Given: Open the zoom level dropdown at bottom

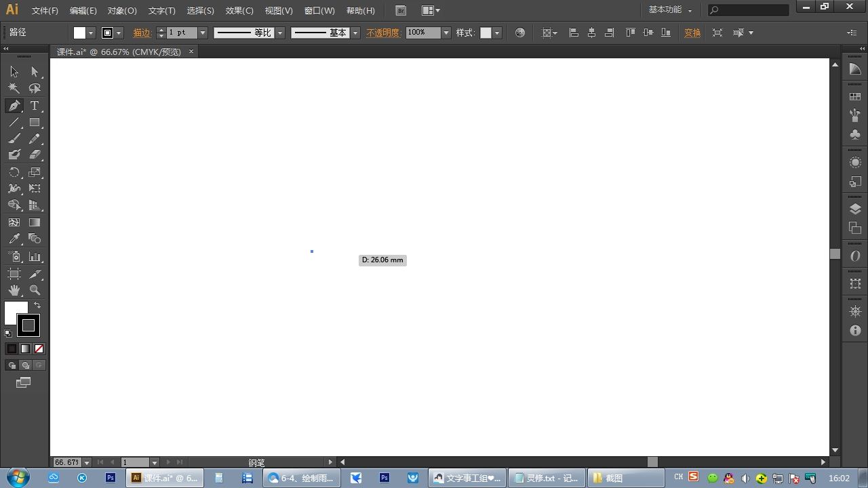Looking at the screenshot, I should coord(87,462).
